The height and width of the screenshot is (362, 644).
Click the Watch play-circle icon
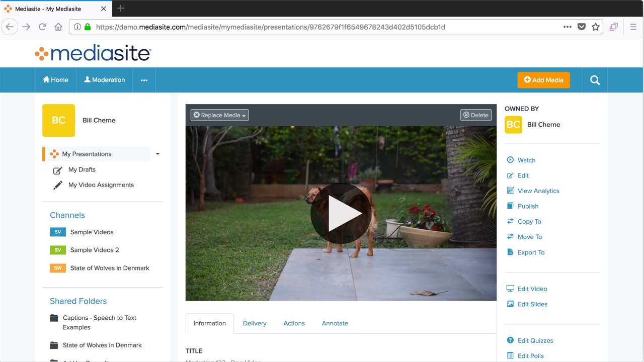(x=510, y=160)
